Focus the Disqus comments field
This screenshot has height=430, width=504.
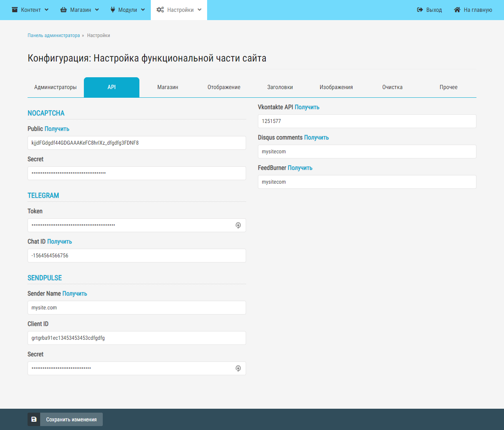pyautogui.click(x=367, y=151)
